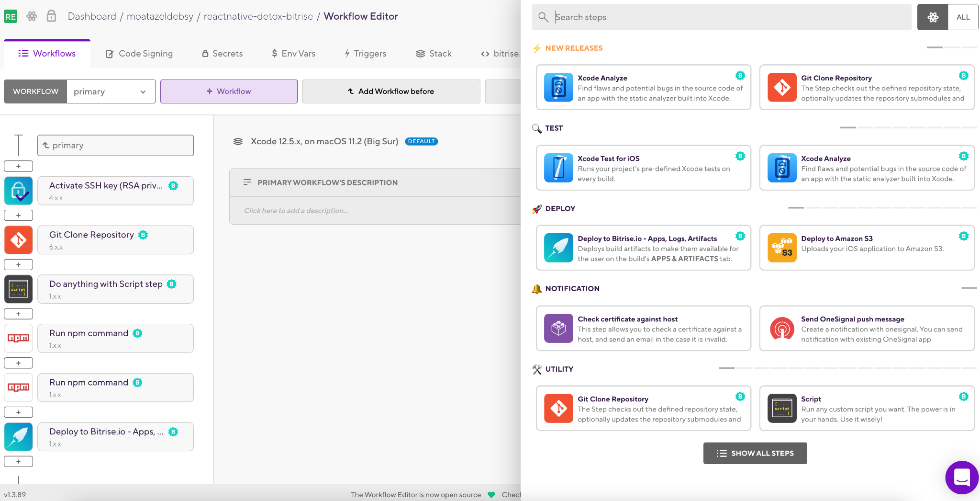Click Activate SSH key step lock icon
Screen dimensions: 980x501
19,191
